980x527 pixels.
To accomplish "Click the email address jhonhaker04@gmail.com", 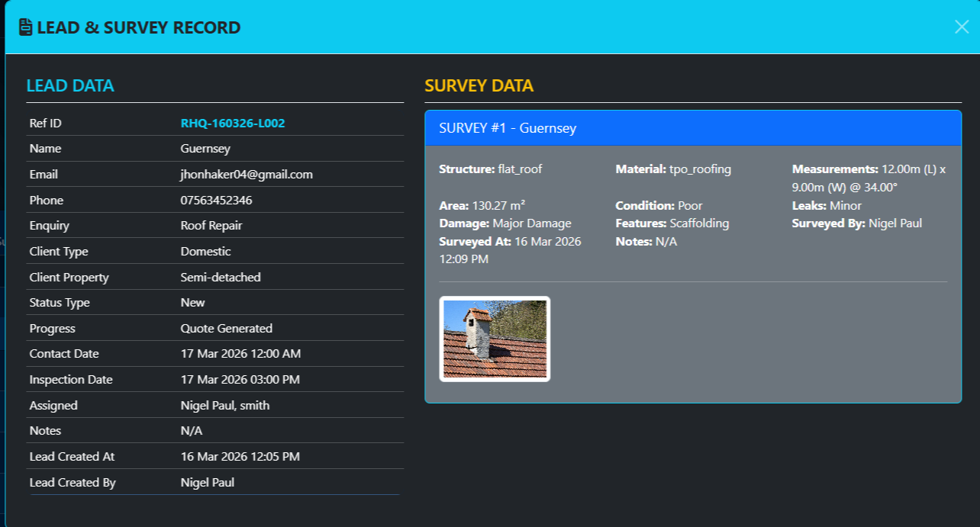I will pyautogui.click(x=247, y=175).
